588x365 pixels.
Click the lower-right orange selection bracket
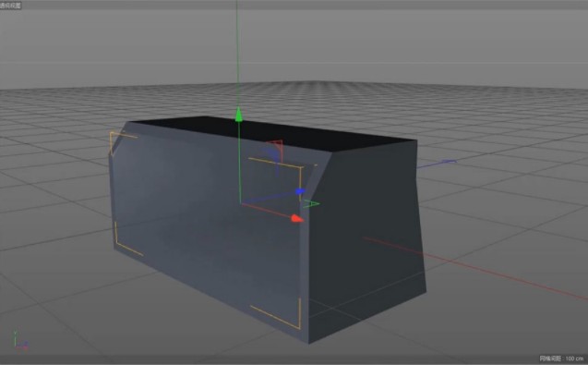[x=277, y=314]
